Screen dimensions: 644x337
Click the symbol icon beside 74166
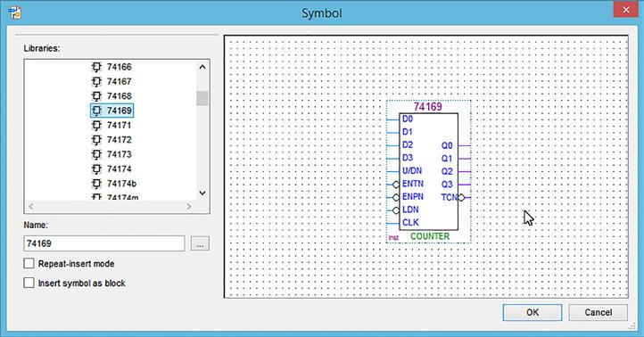pyautogui.click(x=96, y=67)
